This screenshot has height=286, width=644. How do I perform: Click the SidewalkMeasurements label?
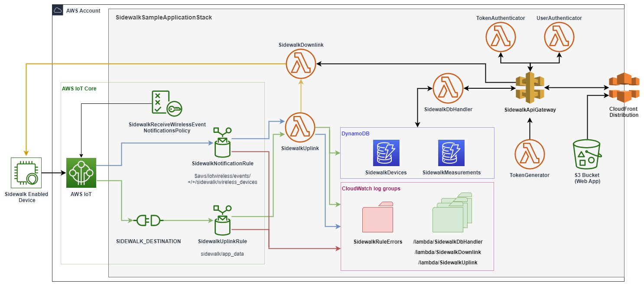452,172
